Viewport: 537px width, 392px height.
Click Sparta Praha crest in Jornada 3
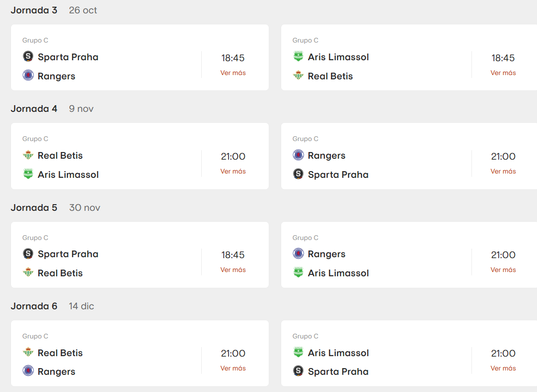28,57
